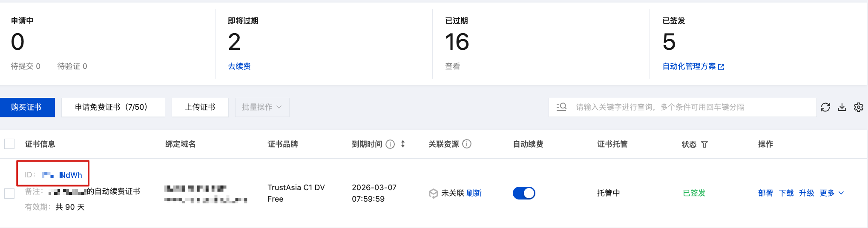This screenshot has height=228, width=868.
Task: Click the 购买证书 button
Action: [27, 107]
